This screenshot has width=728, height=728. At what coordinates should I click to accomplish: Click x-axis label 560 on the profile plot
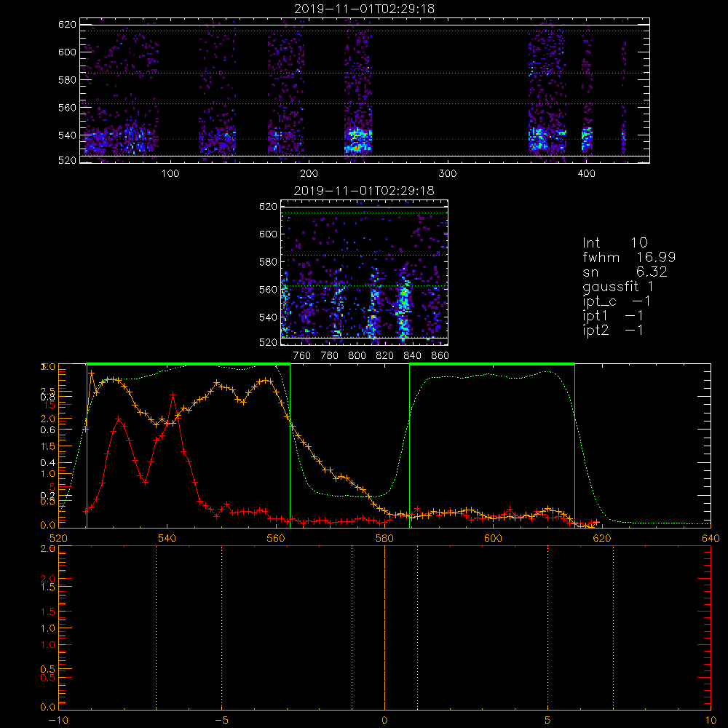pos(276,539)
